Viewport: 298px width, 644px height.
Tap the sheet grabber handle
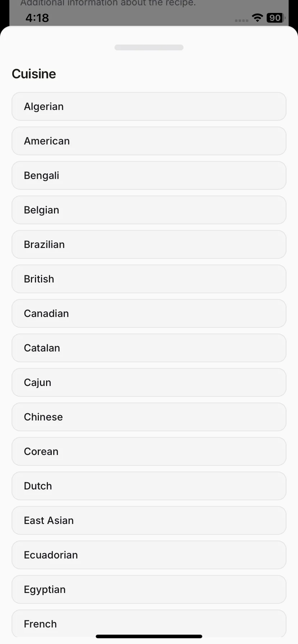tap(149, 47)
